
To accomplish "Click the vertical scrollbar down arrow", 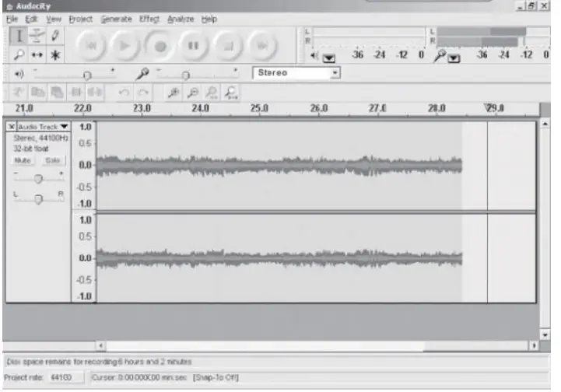I will 545,334.
